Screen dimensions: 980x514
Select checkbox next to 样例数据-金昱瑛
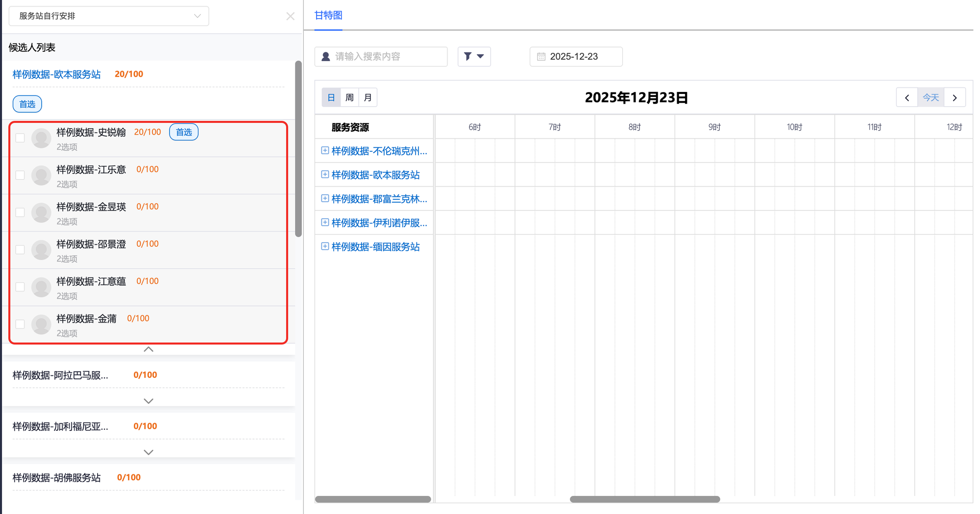point(20,212)
